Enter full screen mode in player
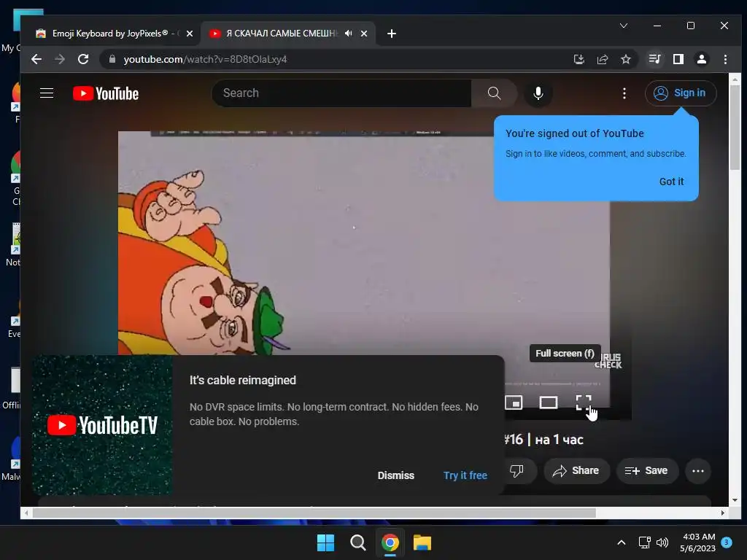This screenshot has height=560, width=747. coord(583,402)
